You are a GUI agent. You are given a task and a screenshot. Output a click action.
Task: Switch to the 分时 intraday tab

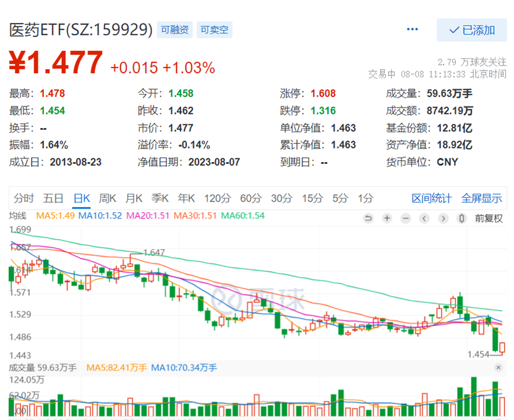tap(23, 199)
